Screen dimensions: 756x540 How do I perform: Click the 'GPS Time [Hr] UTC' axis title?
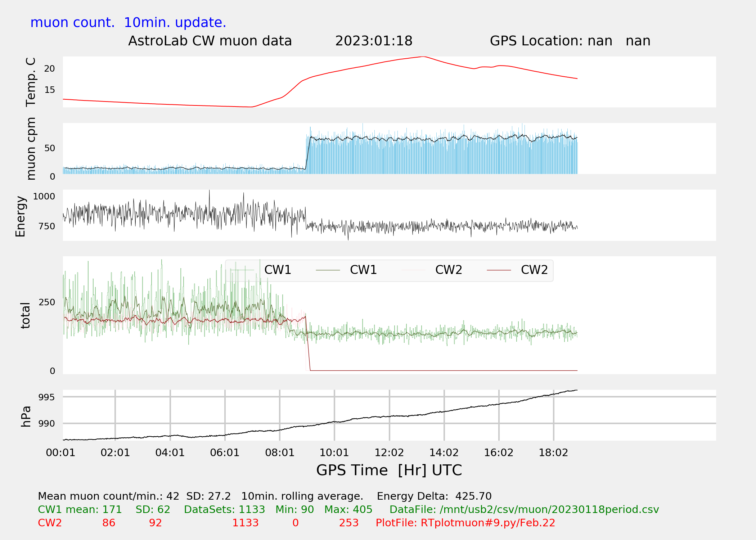pyautogui.click(x=389, y=471)
